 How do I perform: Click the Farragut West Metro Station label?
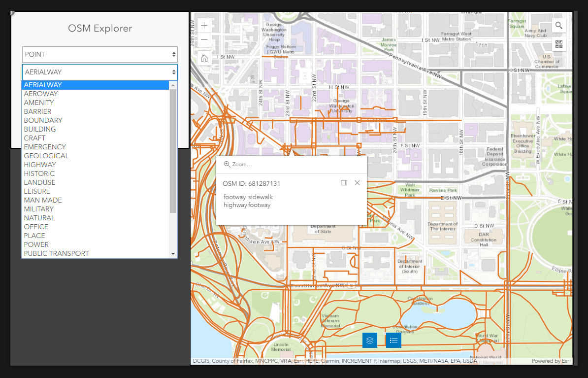456,36
